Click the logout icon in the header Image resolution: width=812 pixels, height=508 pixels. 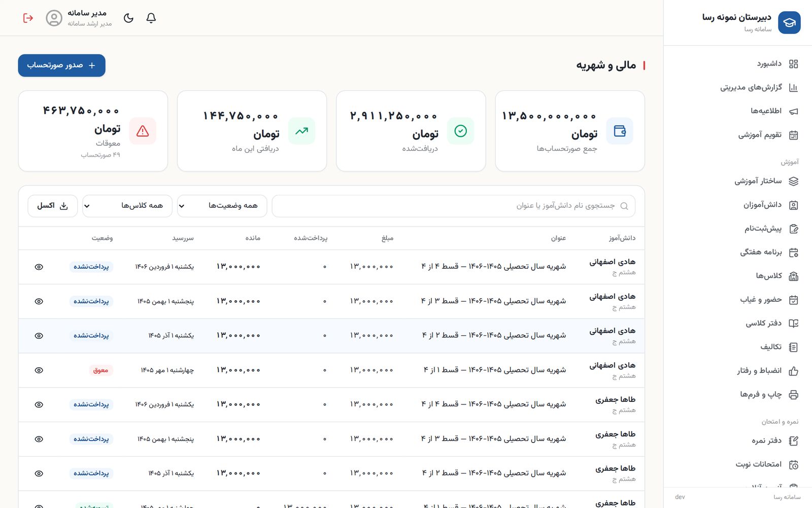pyautogui.click(x=28, y=18)
